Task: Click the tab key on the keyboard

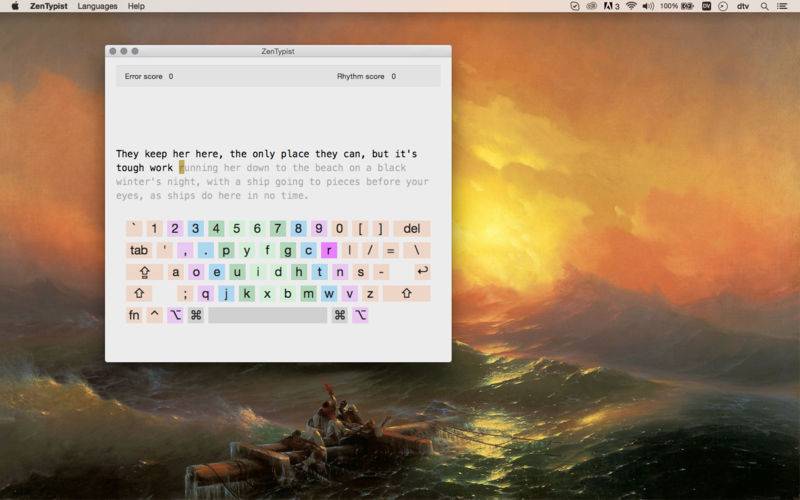Action: [x=139, y=250]
